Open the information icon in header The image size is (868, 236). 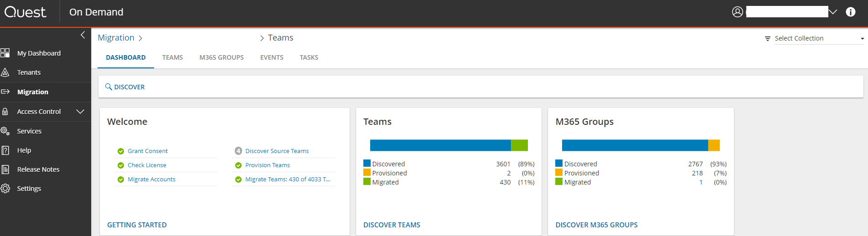tap(850, 12)
